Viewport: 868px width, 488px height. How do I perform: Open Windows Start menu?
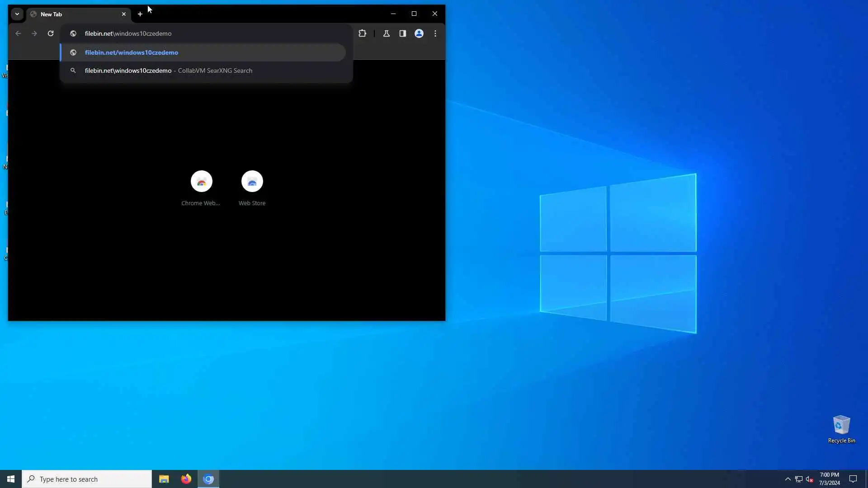pyautogui.click(x=11, y=479)
